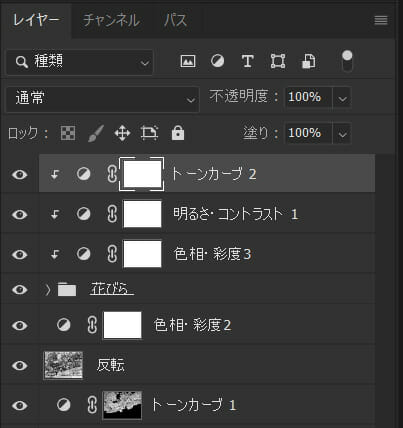Select the レイヤー tab

(x=36, y=20)
